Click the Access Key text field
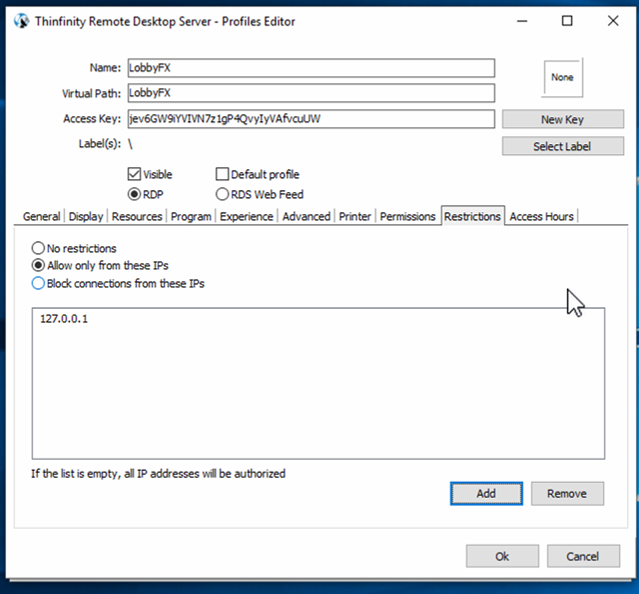 coord(310,119)
